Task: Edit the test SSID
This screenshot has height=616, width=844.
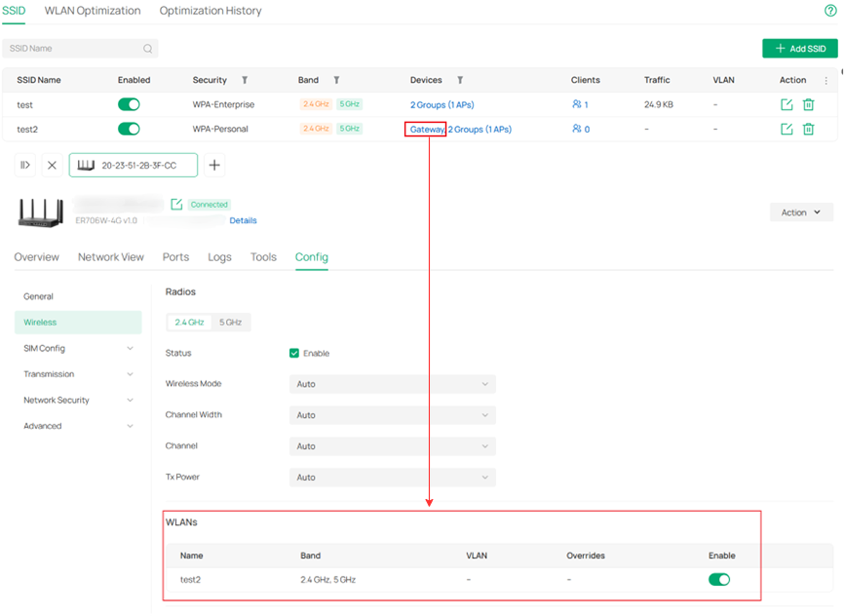Action: point(787,105)
